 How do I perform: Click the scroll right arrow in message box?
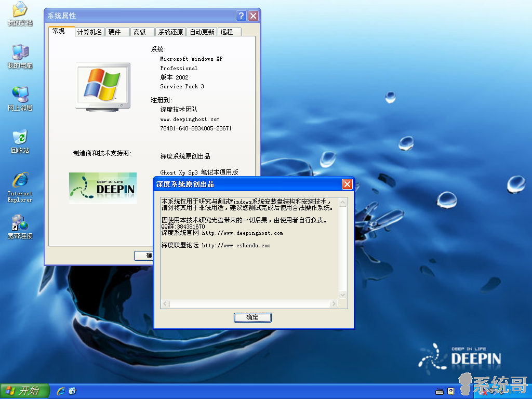point(334,303)
